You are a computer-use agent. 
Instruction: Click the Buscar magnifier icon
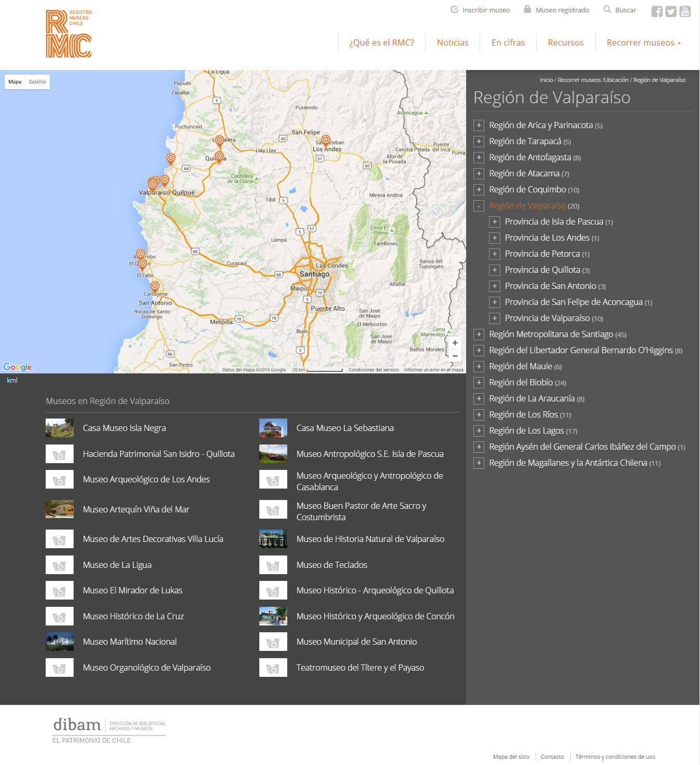click(x=607, y=9)
